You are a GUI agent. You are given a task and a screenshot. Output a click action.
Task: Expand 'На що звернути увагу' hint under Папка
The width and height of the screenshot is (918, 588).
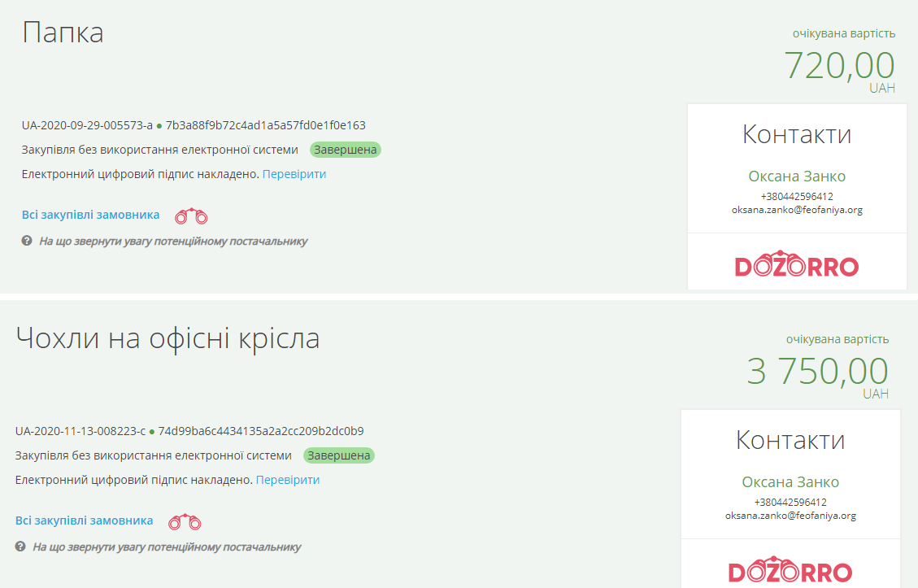173,242
